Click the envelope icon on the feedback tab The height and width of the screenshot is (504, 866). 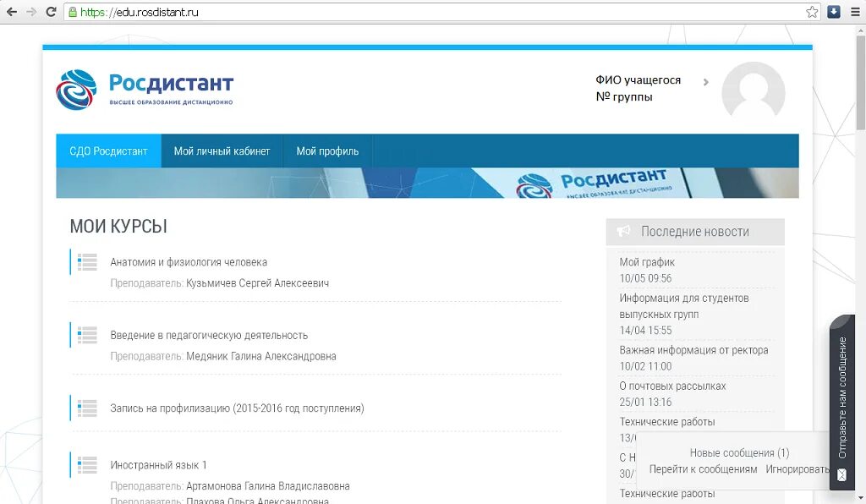(x=841, y=474)
